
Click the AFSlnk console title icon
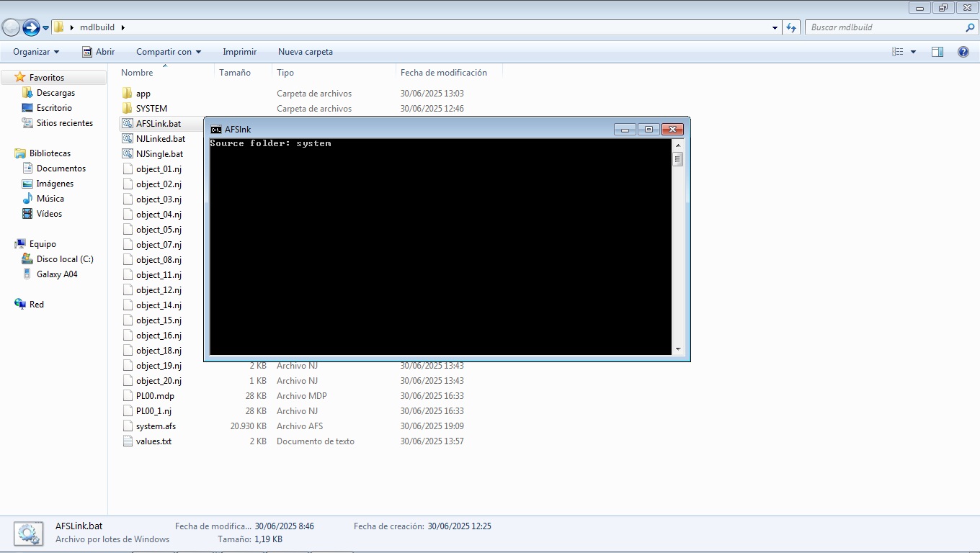pos(215,130)
